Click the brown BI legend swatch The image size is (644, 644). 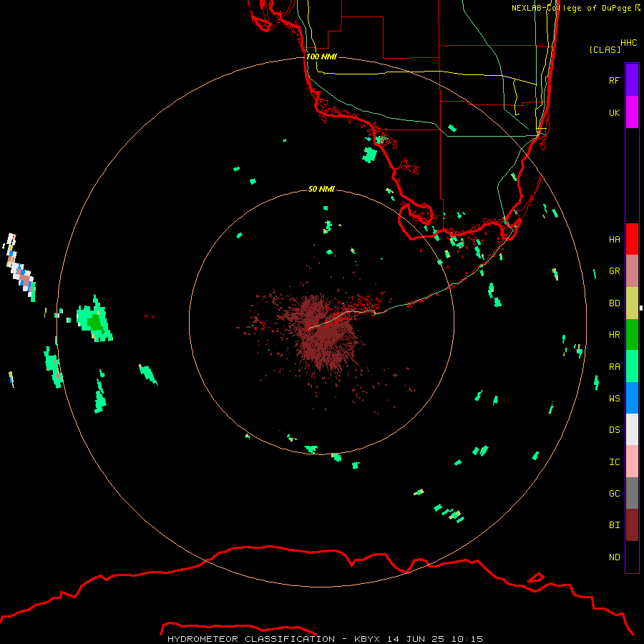pyautogui.click(x=632, y=525)
